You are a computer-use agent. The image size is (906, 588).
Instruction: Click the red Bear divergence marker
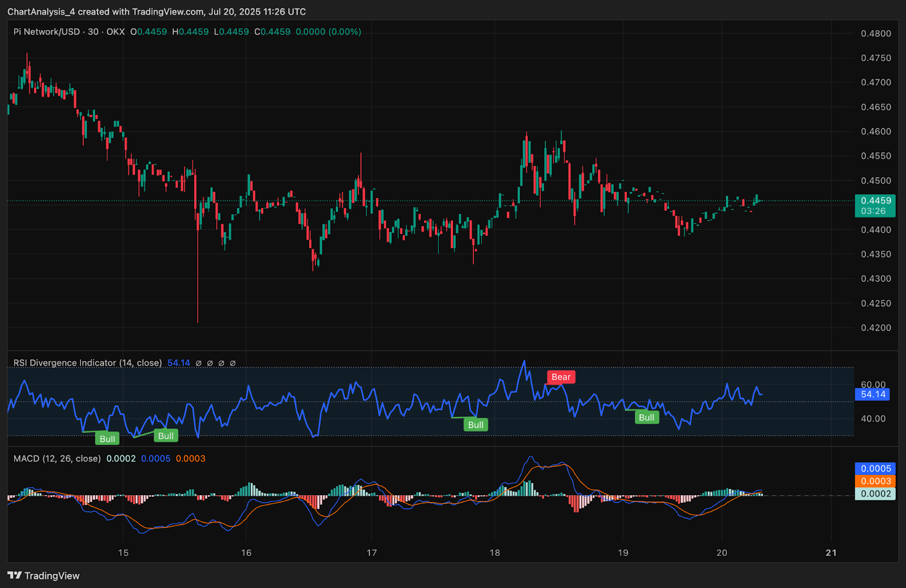561,377
